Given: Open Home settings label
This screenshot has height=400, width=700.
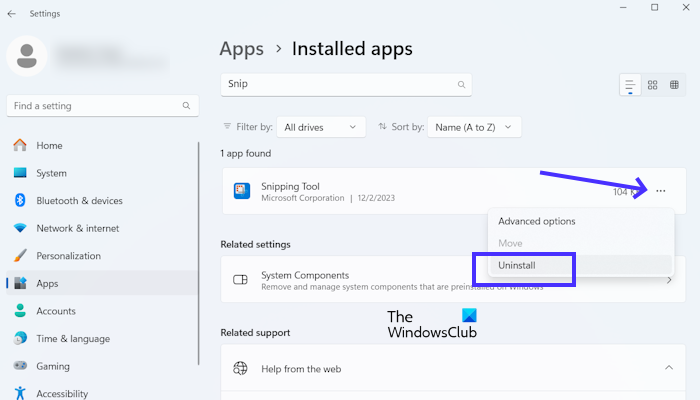Looking at the screenshot, I should click(x=49, y=146).
